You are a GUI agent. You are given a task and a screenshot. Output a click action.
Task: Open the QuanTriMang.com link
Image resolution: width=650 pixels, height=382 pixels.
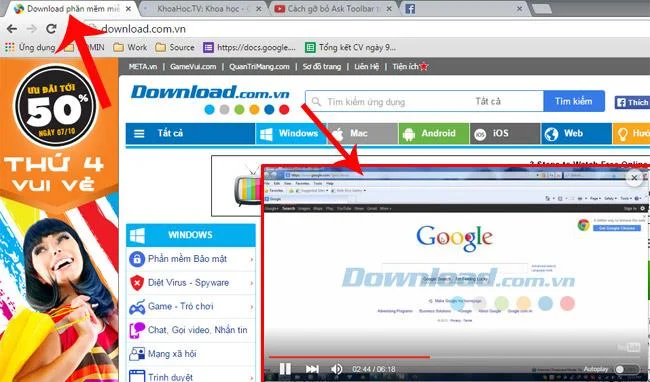[259, 66]
